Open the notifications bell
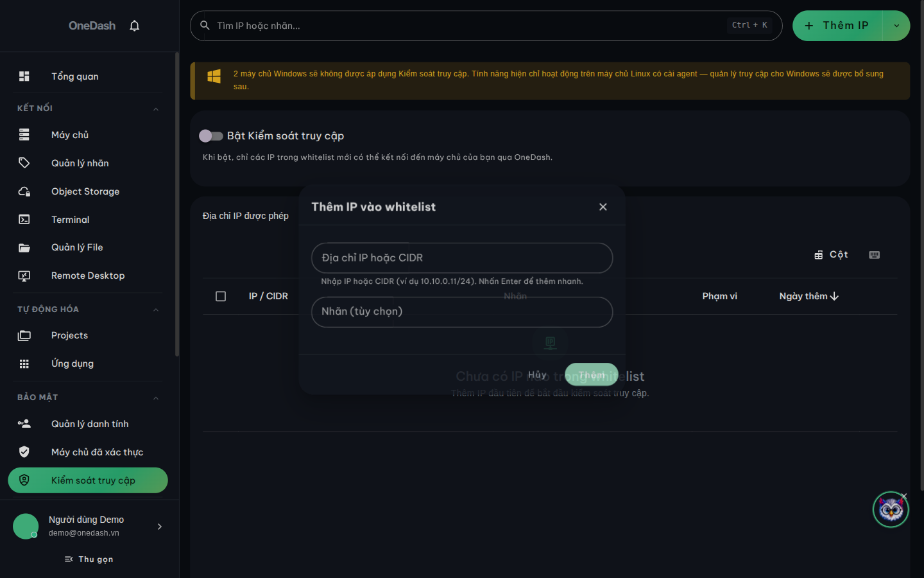 pos(134,26)
